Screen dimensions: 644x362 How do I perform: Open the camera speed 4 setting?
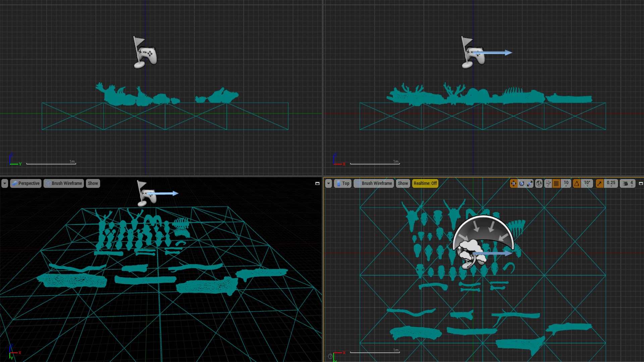pyautogui.click(x=628, y=183)
